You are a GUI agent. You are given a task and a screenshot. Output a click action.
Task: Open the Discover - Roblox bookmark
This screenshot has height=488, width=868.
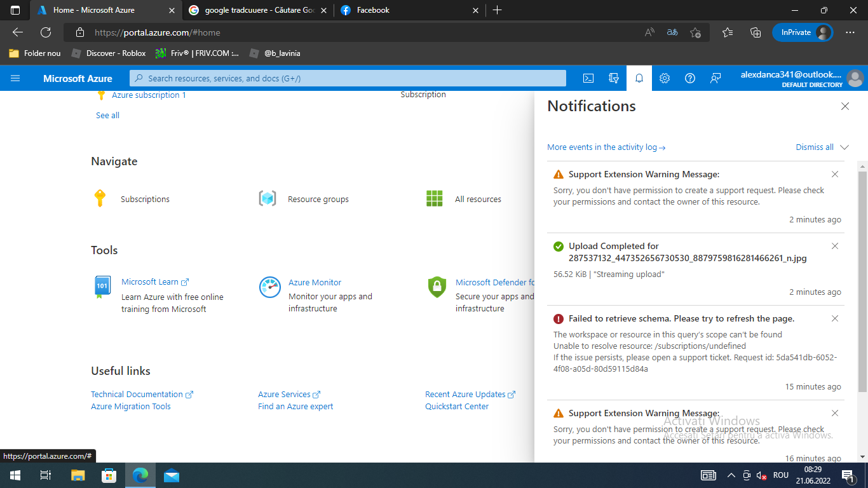click(109, 53)
